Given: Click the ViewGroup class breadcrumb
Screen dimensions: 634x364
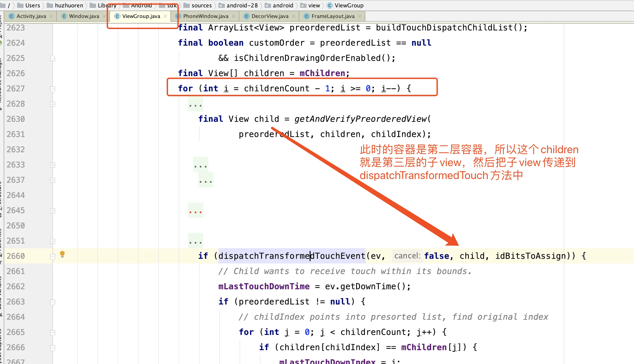Looking at the screenshot, I should [x=349, y=6].
